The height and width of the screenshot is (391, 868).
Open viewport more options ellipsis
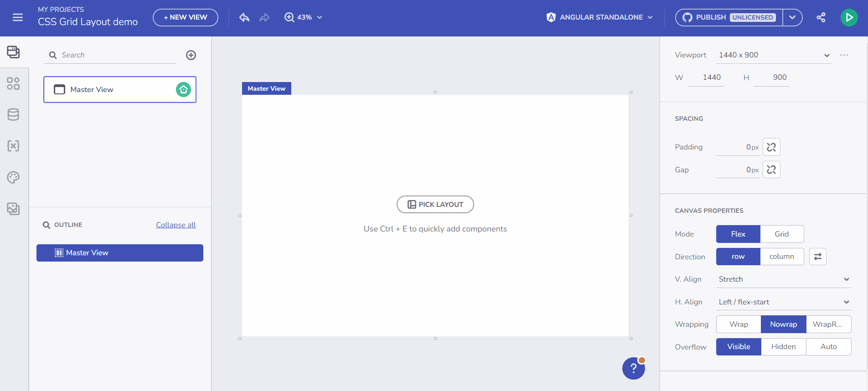click(844, 55)
